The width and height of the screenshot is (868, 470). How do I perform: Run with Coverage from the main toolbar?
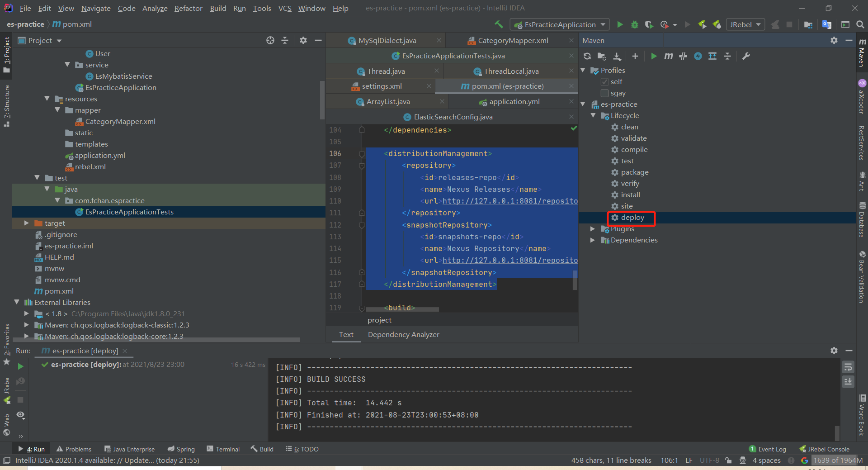649,24
